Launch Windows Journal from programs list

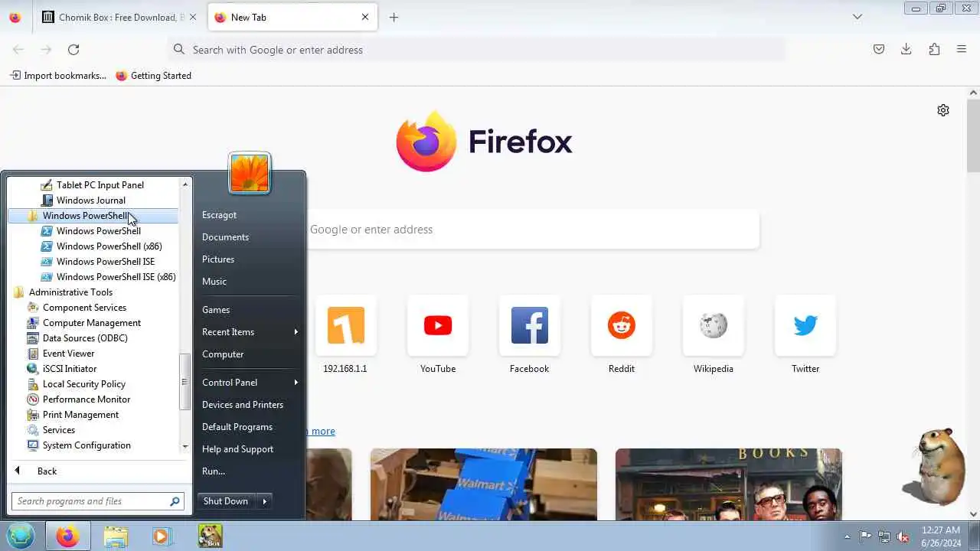[x=90, y=201]
